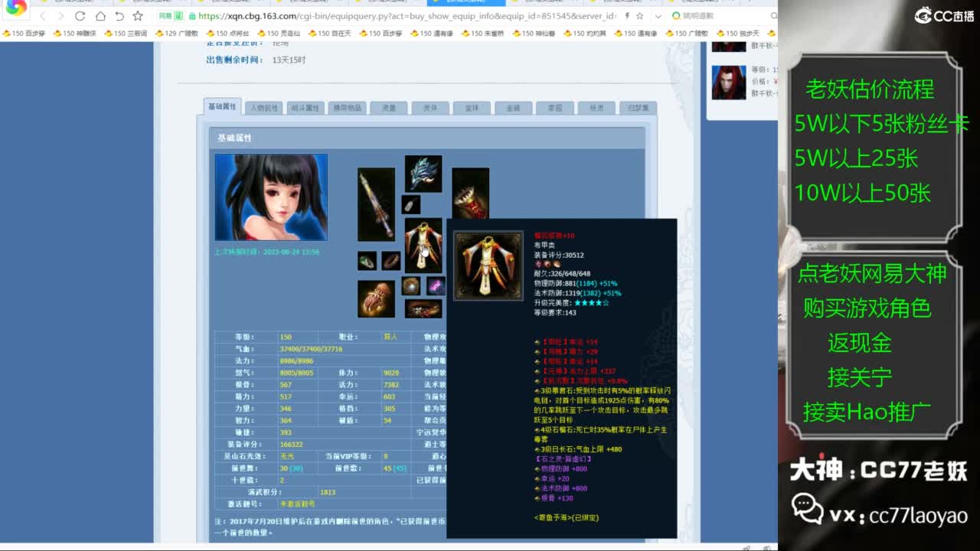Open the colorful browser logo menu
This screenshot has height=551, width=980.
point(15,8)
